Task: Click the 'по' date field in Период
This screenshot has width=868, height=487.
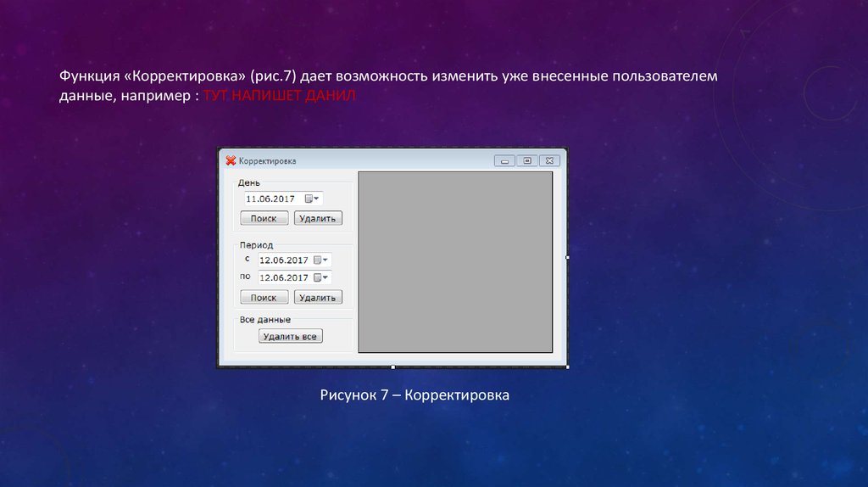Action: (x=284, y=277)
